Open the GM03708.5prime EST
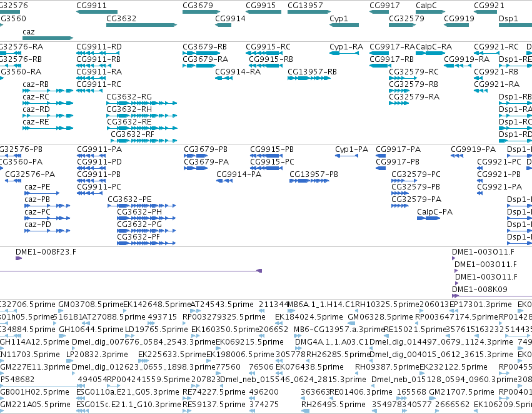532x414 pixels. (61, 311)
